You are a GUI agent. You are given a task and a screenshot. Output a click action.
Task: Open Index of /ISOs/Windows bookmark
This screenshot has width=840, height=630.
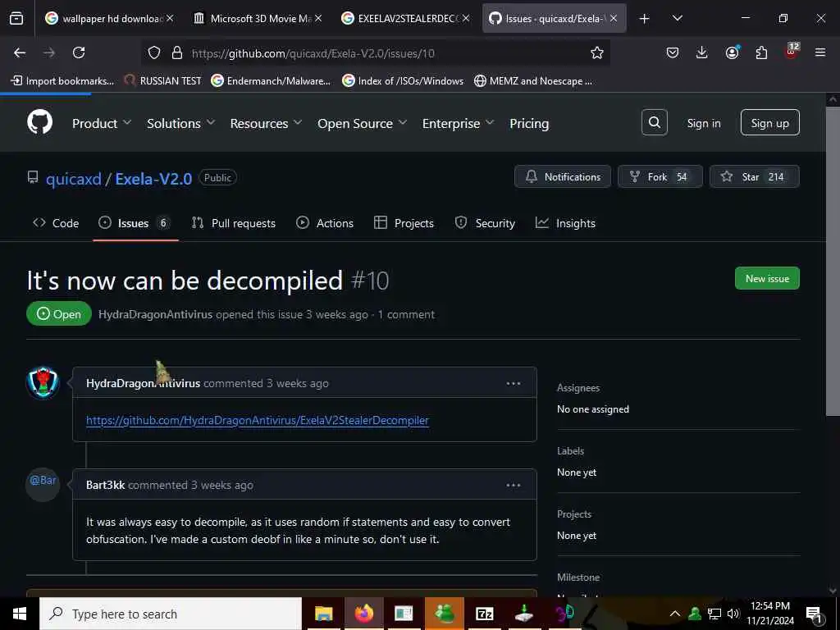(403, 81)
